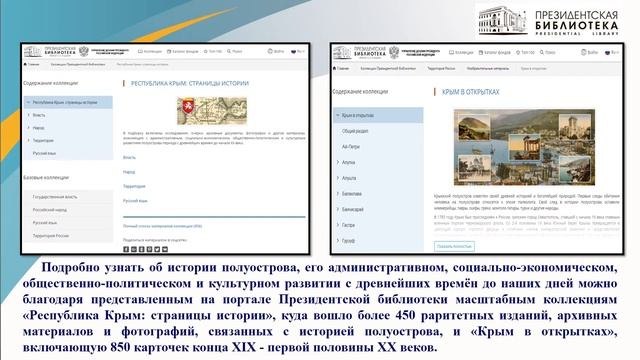This screenshot has height=360, width=640.
Task: Collapse Республика Крым: страницы истории tree node
Action: (x=29, y=102)
